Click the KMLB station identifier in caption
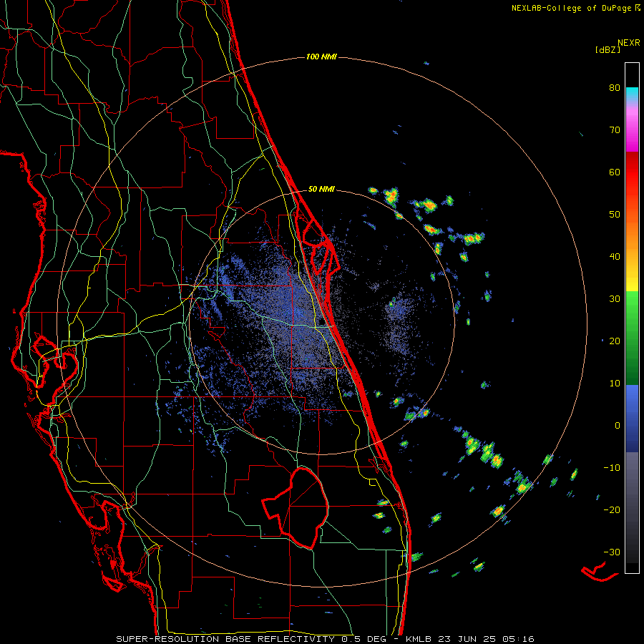 click(419, 639)
